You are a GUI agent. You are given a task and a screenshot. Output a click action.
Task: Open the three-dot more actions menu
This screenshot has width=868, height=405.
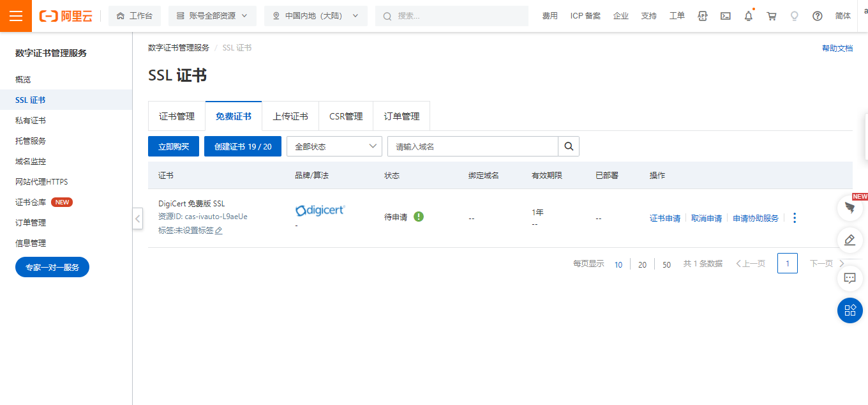click(x=795, y=218)
